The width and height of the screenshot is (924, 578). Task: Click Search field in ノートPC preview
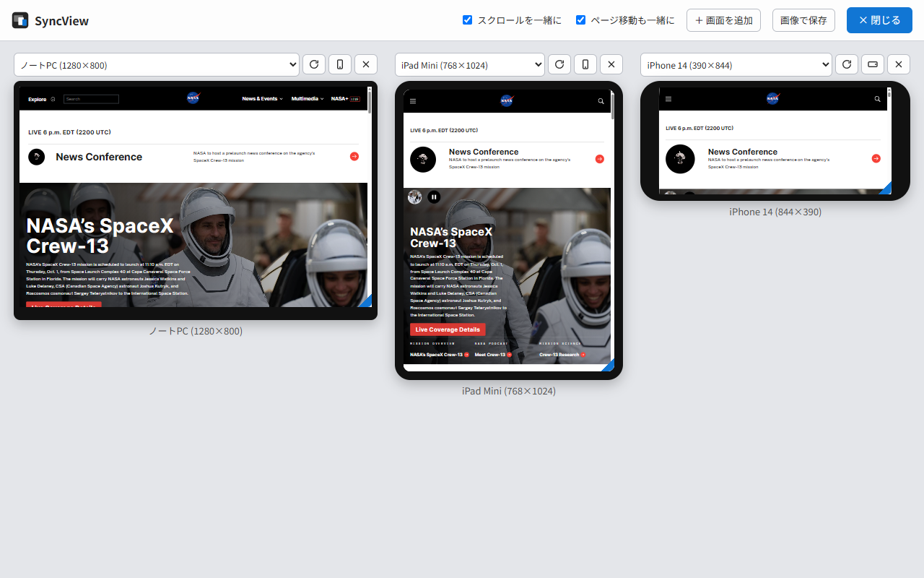[91, 99]
